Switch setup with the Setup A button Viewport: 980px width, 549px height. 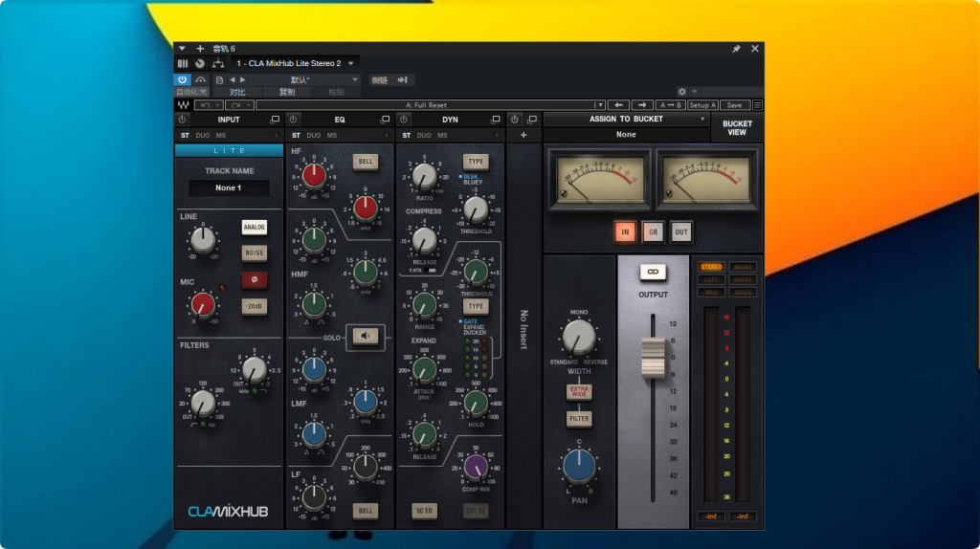click(x=702, y=105)
